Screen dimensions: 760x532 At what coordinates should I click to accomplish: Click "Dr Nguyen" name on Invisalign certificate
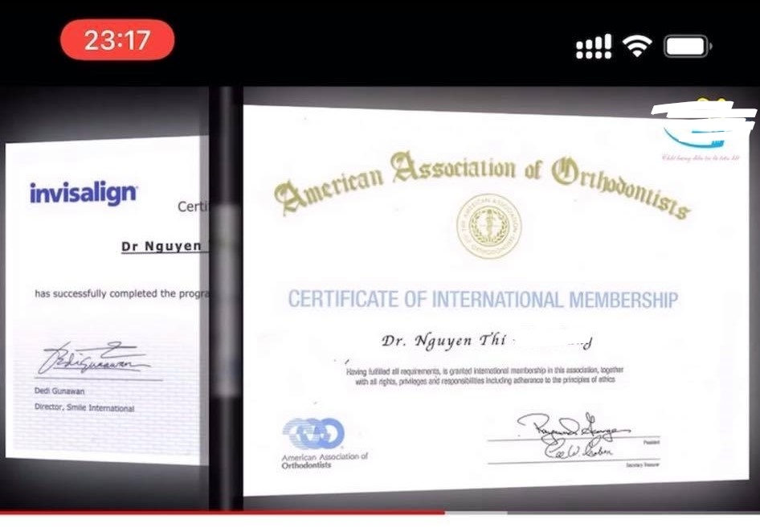[x=161, y=247]
